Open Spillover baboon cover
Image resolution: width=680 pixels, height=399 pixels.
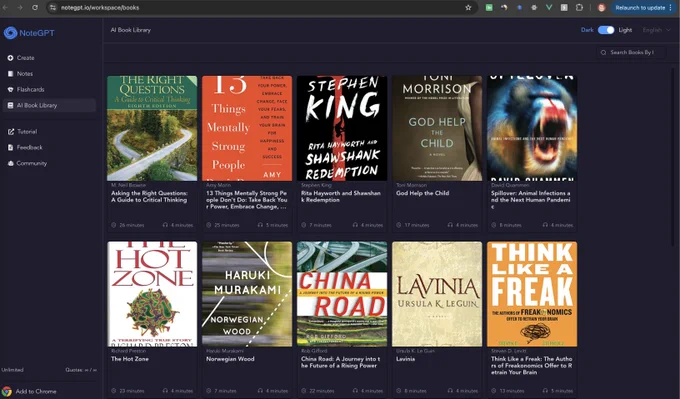pos(532,128)
